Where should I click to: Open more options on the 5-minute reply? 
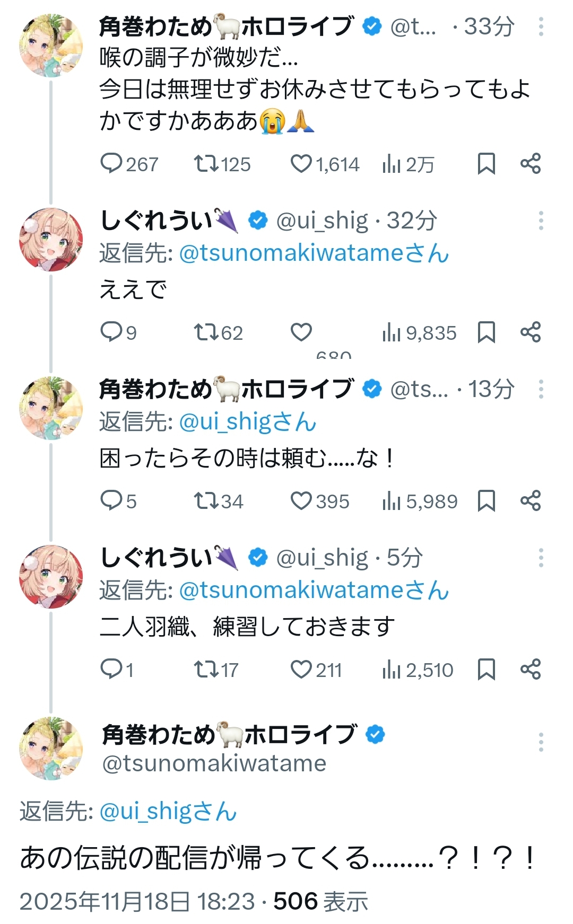click(x=541, y=558)
